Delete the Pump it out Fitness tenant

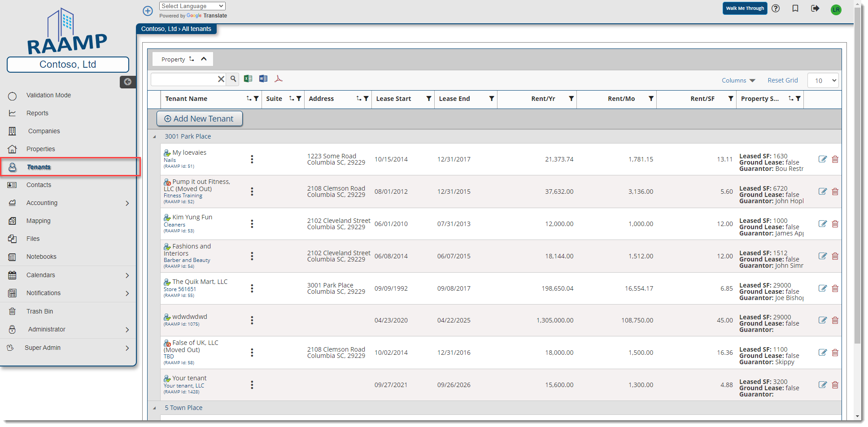835,192
